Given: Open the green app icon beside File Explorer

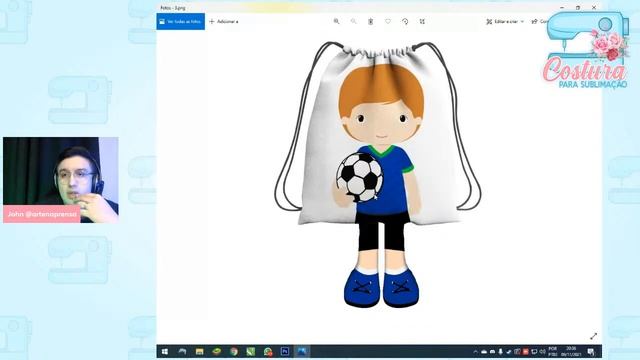Looking at the screenshot, I should 216,351.
